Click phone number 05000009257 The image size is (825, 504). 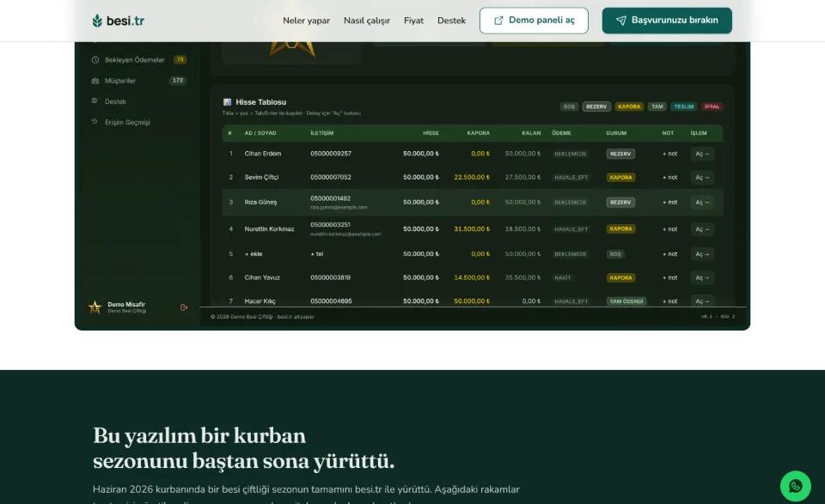point(331,154)
